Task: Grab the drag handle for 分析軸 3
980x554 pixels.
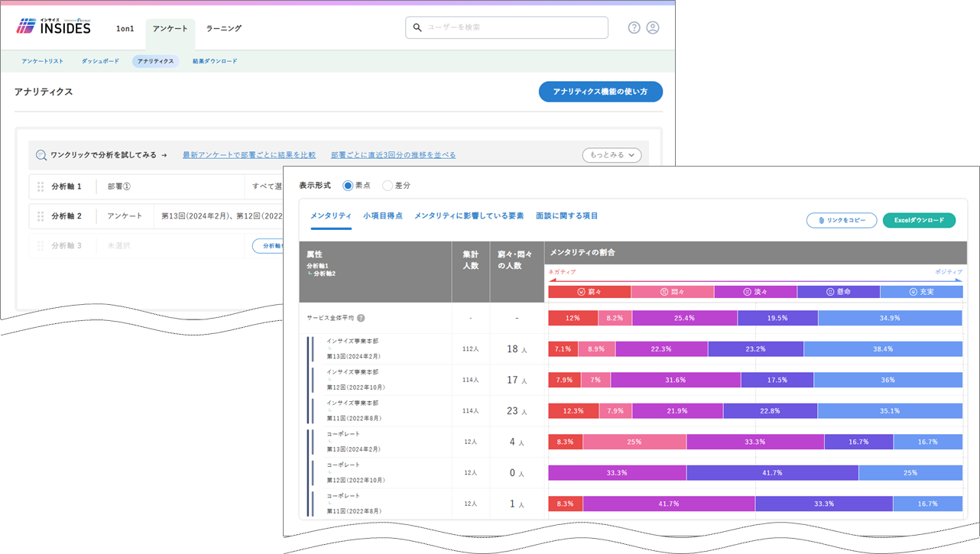Action: [x=41, y=246]
